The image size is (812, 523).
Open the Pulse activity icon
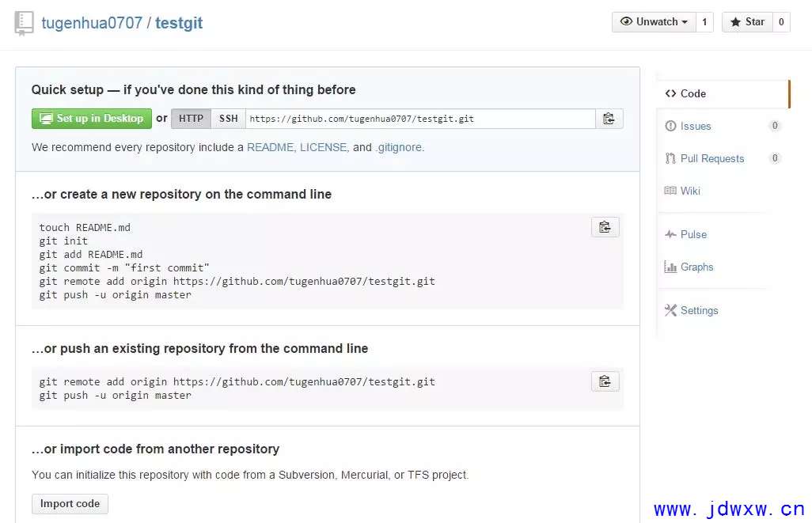click(670, 234)
